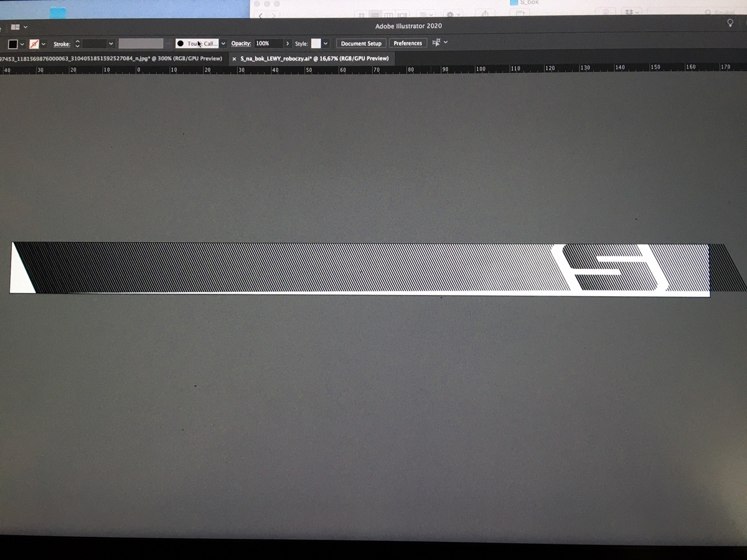Screen dimensions: 747x560
Task: Click the align selection icon in control bar
Action: (436, 42)
